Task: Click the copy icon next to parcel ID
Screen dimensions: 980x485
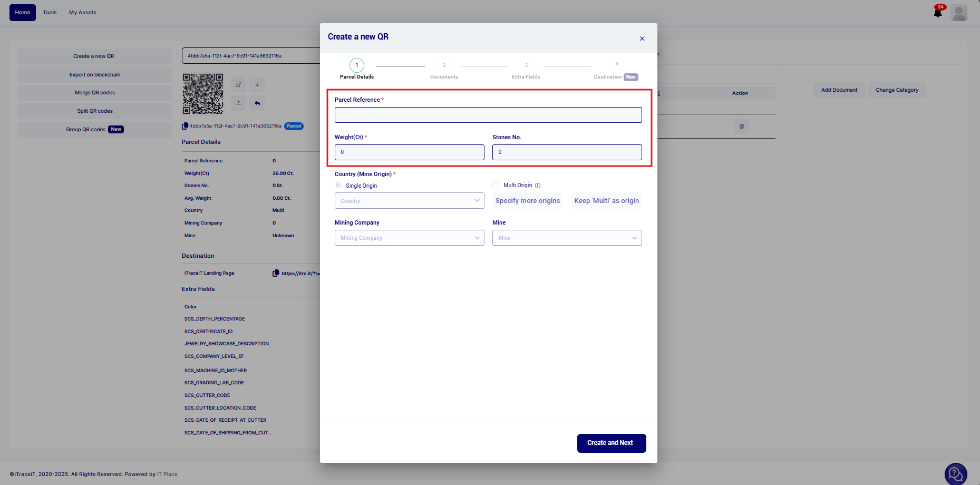Action: point(185,126)
